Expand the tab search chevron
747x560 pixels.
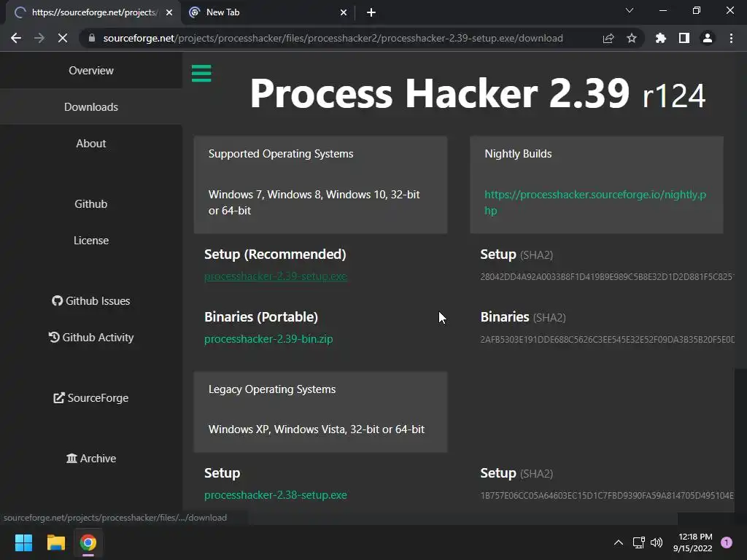[630, 10]
